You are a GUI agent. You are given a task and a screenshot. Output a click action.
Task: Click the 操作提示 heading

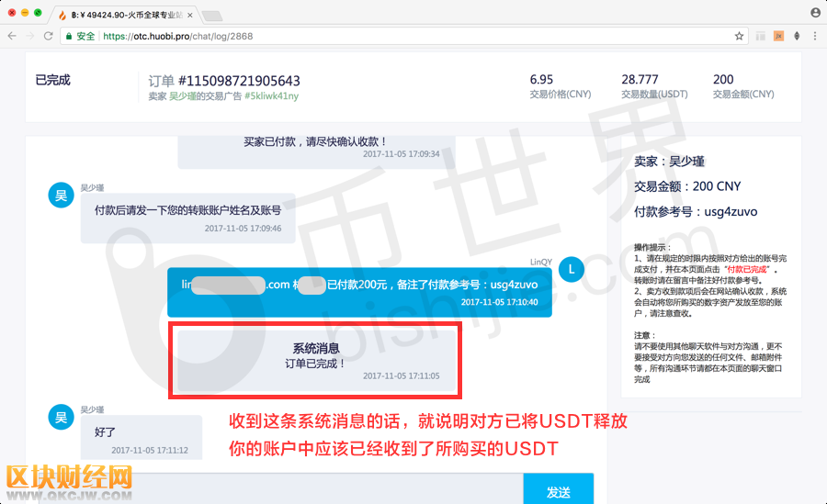(x=651, y=247)
